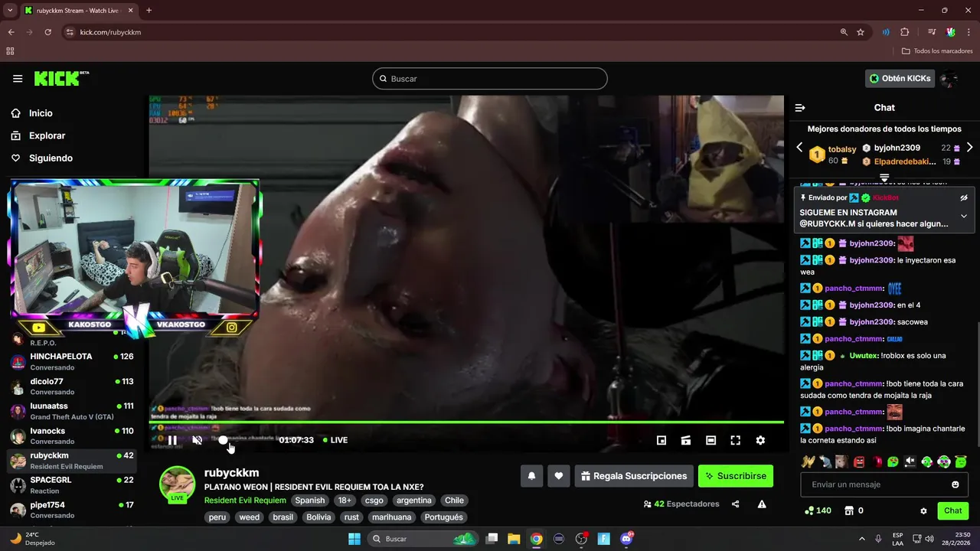Select the Spanish tag
Screen dimensions: 980x551
pyautogui.click(x=310, y=500)
